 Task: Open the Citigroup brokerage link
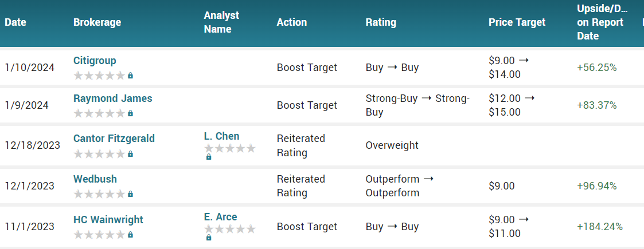tap(95, 61)
